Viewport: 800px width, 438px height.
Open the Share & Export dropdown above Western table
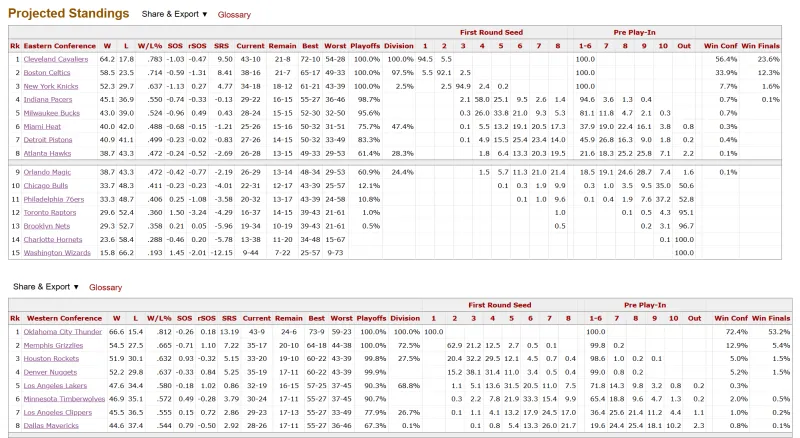tap(46, 287)
